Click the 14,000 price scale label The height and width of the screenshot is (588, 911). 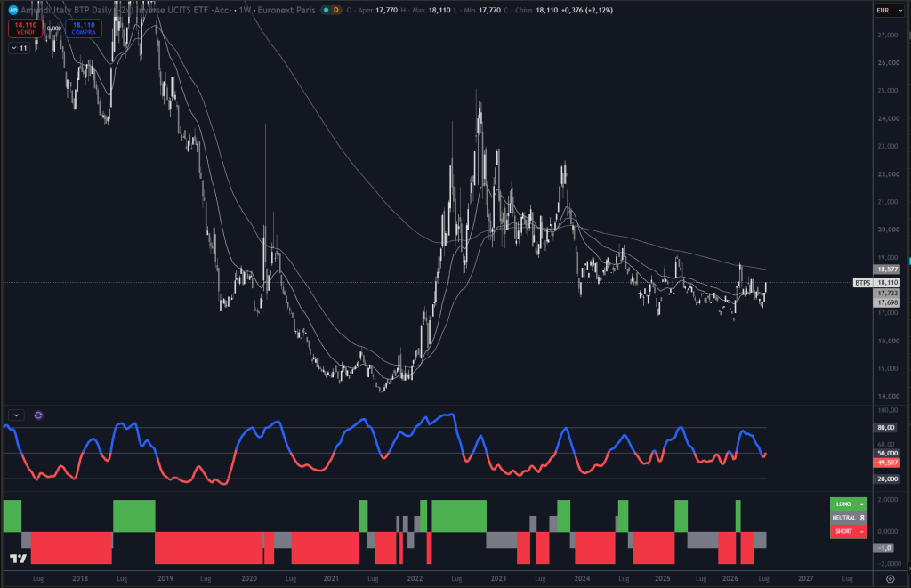pos(889,396)
